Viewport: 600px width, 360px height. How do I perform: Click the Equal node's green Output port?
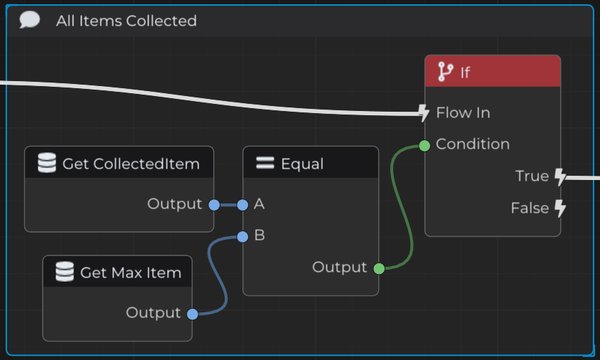coord(379,269)
